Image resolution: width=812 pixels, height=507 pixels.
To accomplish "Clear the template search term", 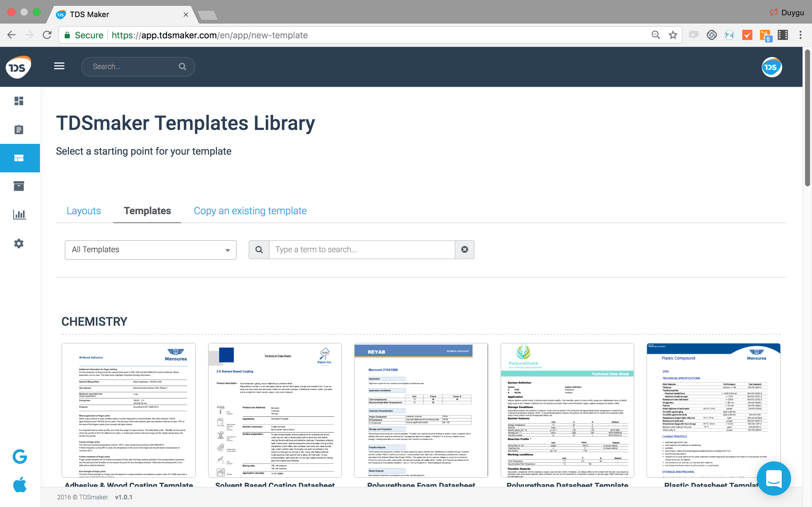I will [x=464, y=249].
